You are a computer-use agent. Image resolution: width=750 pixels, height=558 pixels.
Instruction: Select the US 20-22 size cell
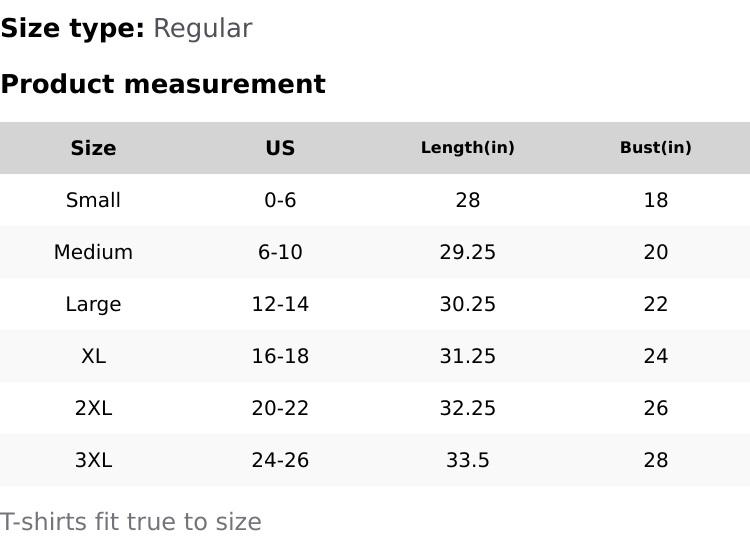coord(280,408)
